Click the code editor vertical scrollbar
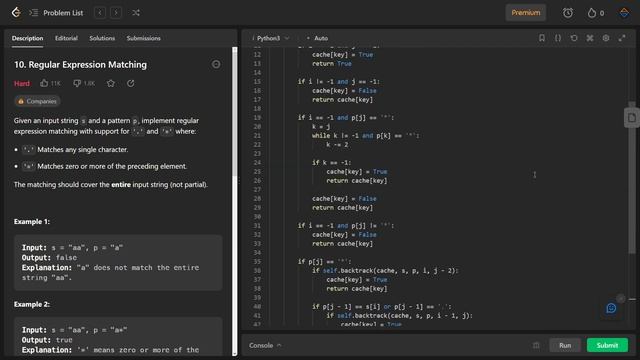 tap(632, 178)
